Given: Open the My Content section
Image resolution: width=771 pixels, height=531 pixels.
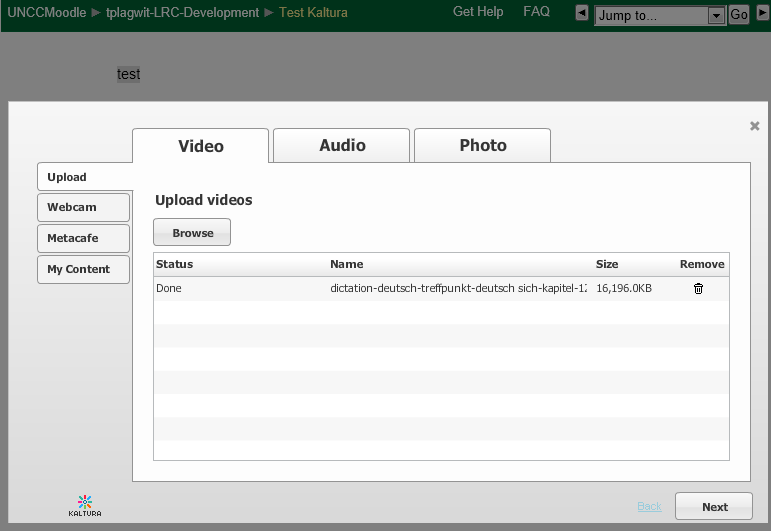Looking at the screenshot, I should click(83, 269).
